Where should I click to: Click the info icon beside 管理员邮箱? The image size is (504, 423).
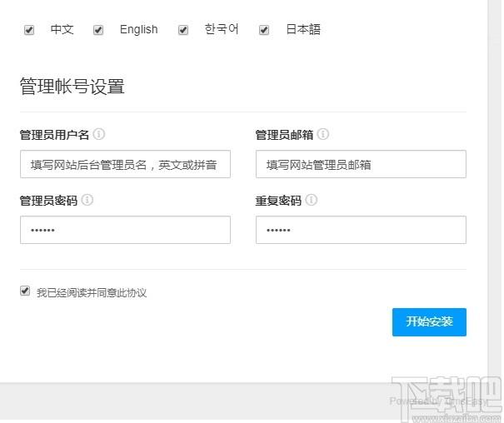[323, 134]
